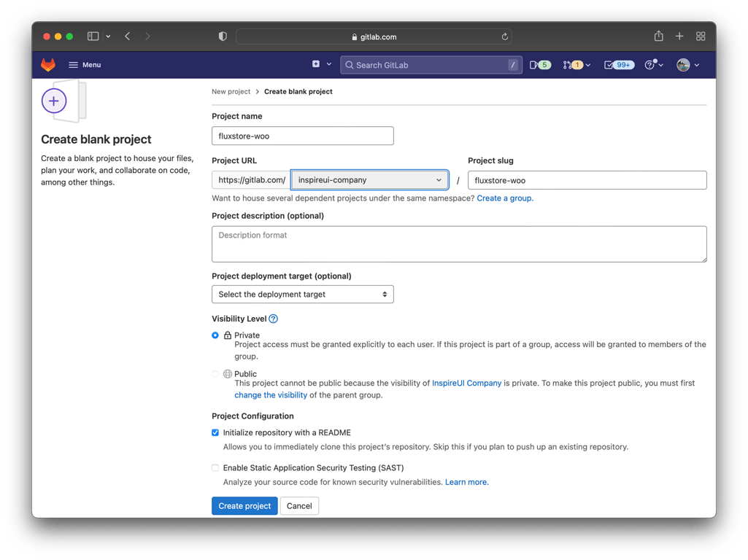
Task: Open Select the deployment target dropdown
Action: [302, 294]
